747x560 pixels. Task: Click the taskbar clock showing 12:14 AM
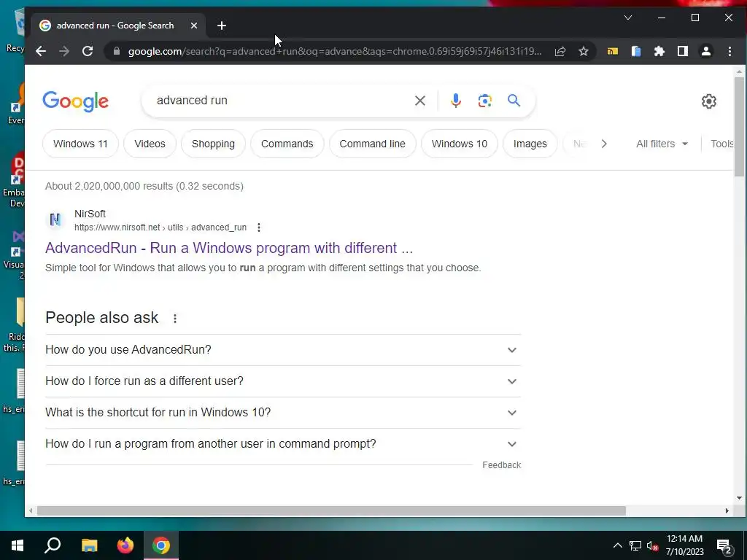tap(684, 545)
